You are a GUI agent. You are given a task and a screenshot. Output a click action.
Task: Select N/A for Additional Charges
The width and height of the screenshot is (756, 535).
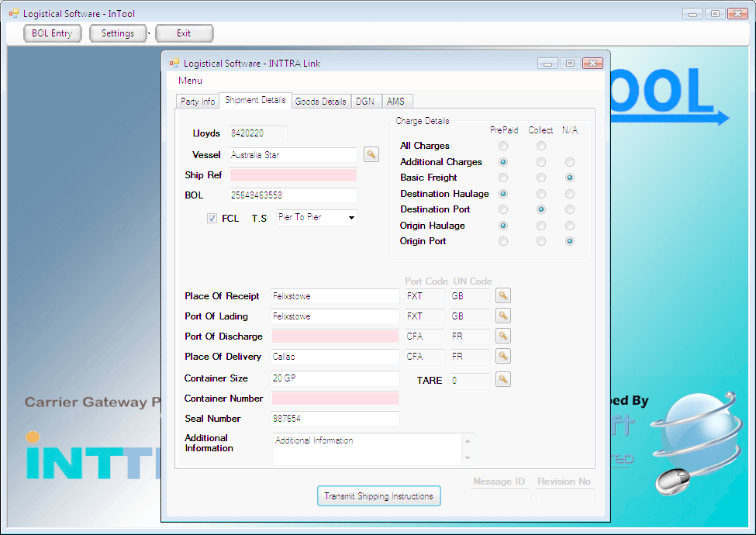[x=570, y=162]
